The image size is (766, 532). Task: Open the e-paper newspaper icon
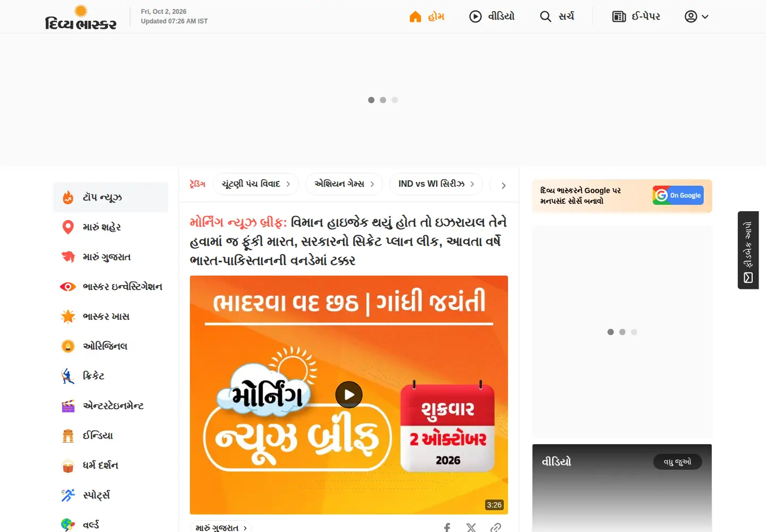tap(619, 16)
